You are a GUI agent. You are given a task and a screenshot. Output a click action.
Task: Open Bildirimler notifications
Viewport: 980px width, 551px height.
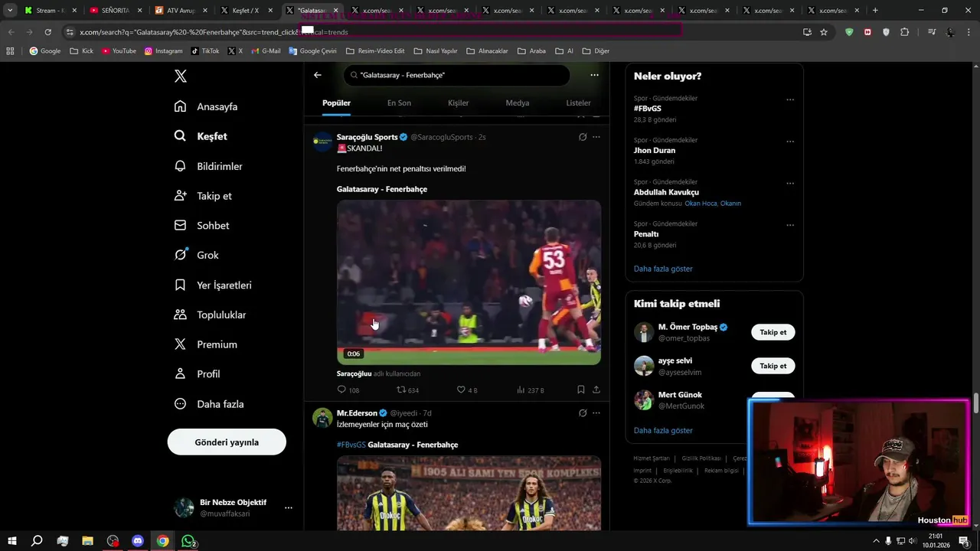pos(208,166)
